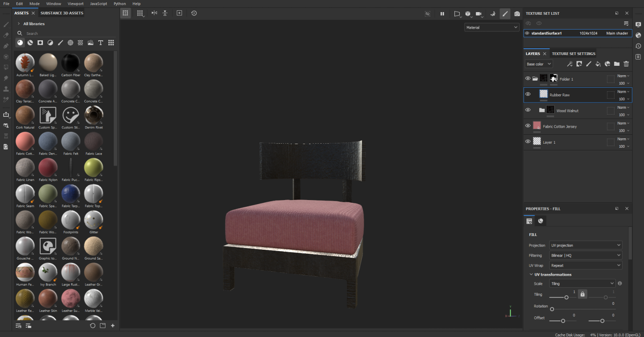
Task: Select the Smudge tool in left toolbar
Action: [6, 78]
